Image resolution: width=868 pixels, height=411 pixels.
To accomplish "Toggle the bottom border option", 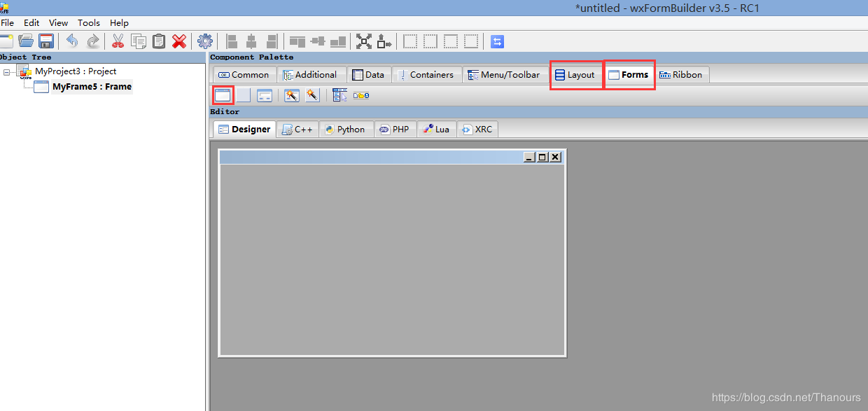I will coord(471,41).
